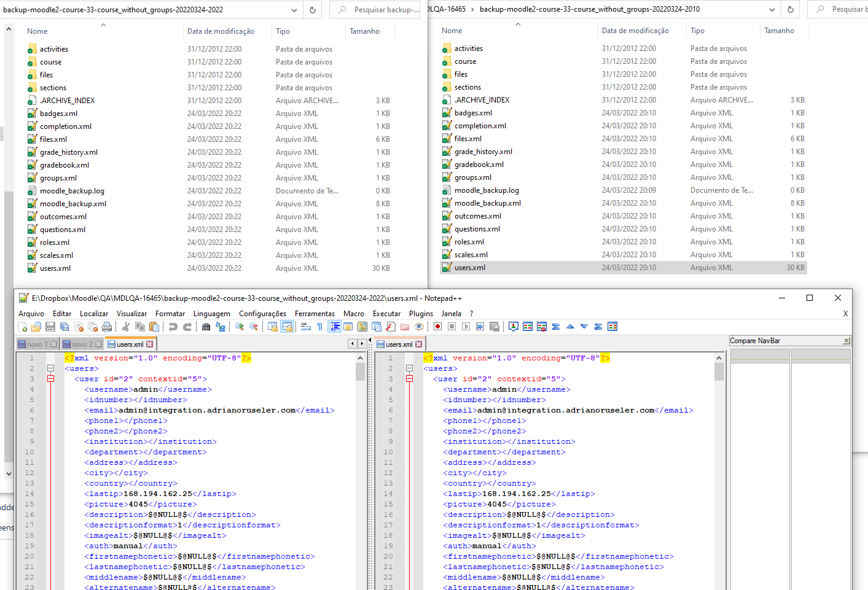Click left tab-scroll arrow in left pane
The height and width of the screenshot is (590, 868).
tap(353, 344)
